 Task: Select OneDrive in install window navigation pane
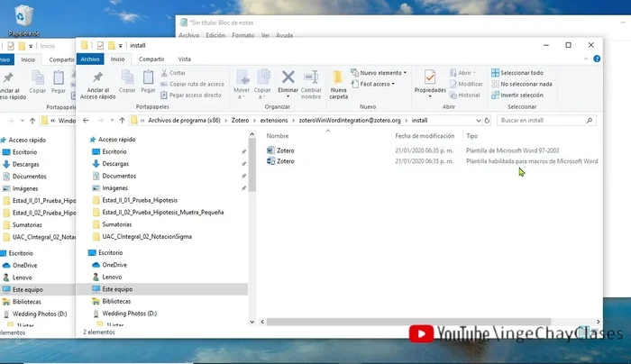click(x=114, y=265)
